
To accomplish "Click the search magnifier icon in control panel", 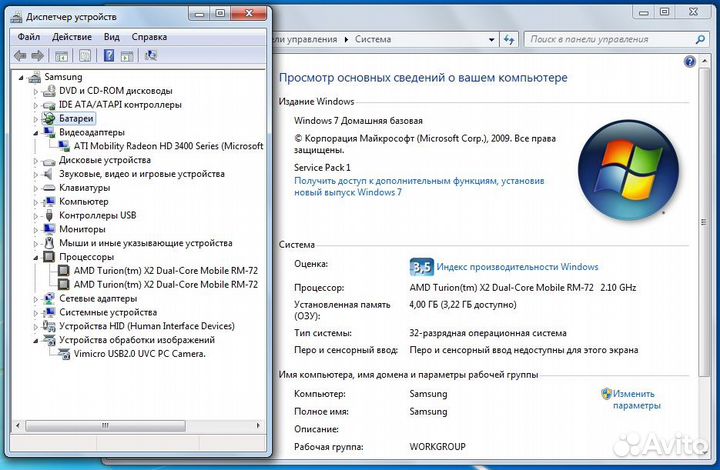I will coord(700,39).
